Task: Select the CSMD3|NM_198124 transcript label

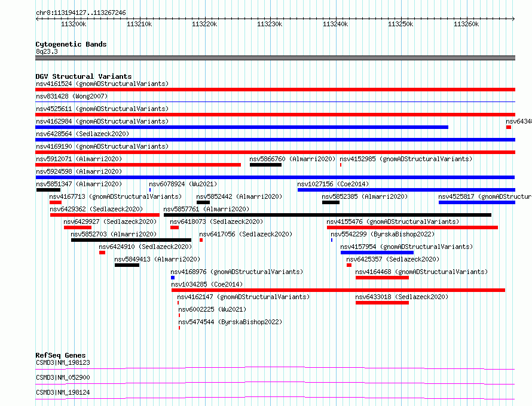Action: coord(63,392)
